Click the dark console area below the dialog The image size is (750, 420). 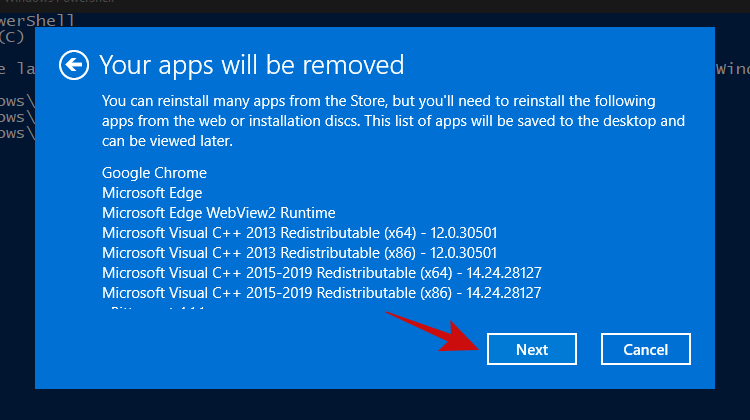[375, 404]
